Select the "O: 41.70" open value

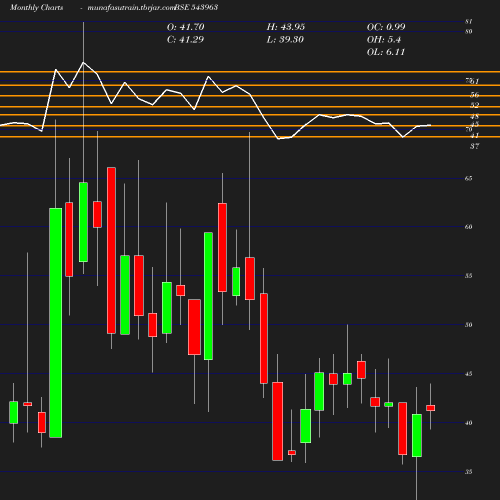tap(186, 27)
